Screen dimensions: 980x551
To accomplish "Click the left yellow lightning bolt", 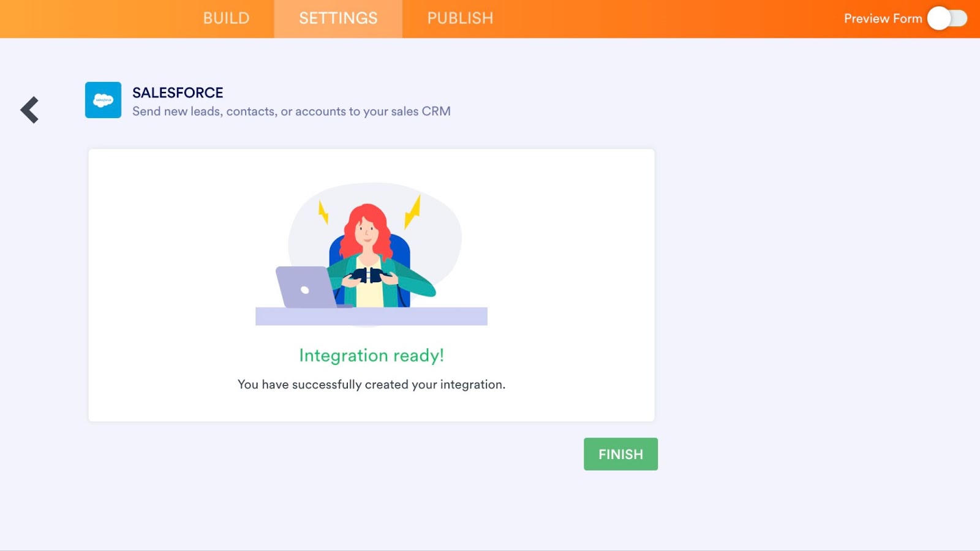I will (323, 212).
